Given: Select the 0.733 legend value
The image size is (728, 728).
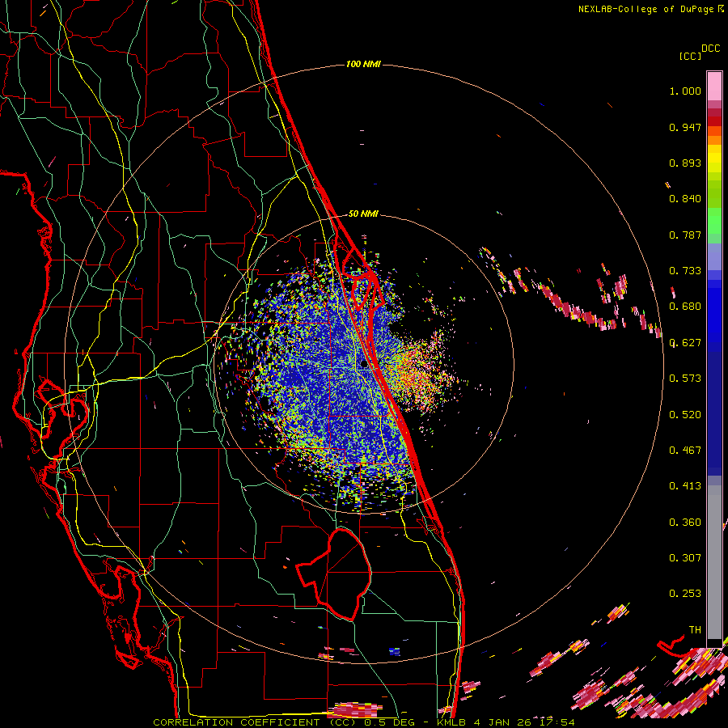Looking at the screenshot, I should pos(685,271).
